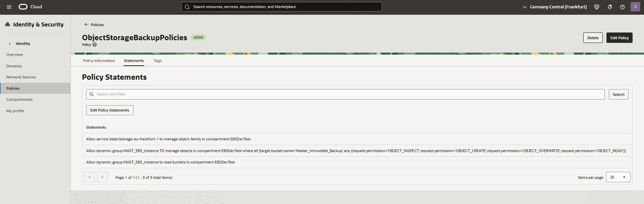Viewport: 644px width, 204px height.
Task: Select the Master_Immutable_Backup manage objects statement
Action: [x=357, y=151]
